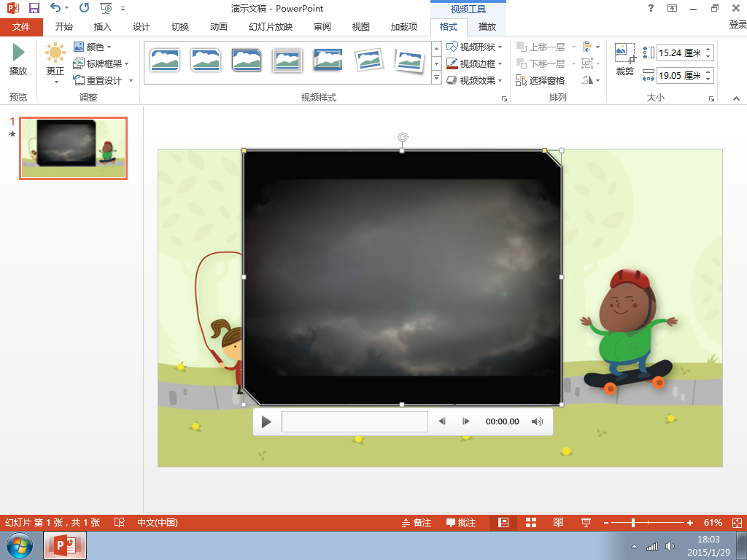Viewport: 747px width, 560px height.
Task: Fit slide to current window
Action: [737, 522]
